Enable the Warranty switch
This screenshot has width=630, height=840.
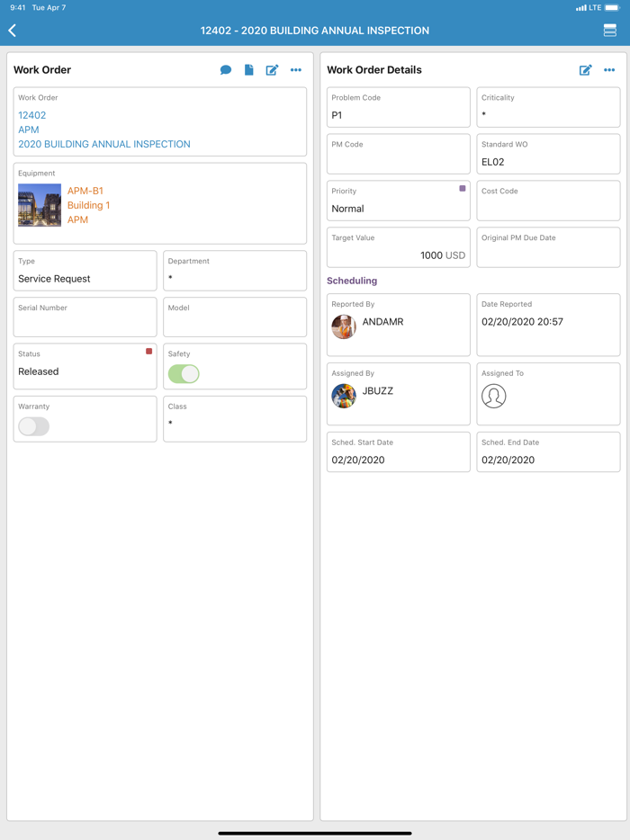(x=34, y=426)
